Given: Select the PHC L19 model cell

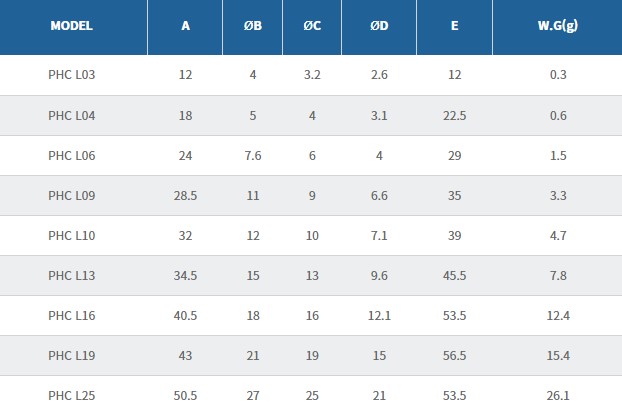Looking at the screenshot, I should [x=72, y=356].
